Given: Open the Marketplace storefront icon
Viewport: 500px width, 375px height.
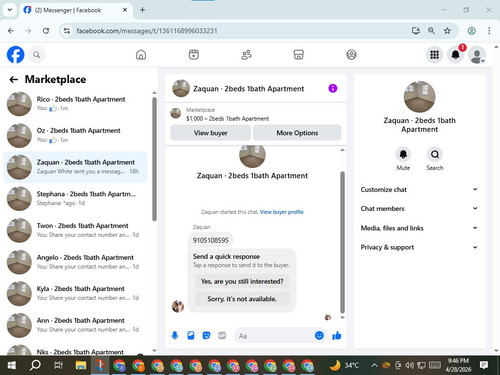Looking at the screenshot, I should 299,55.
